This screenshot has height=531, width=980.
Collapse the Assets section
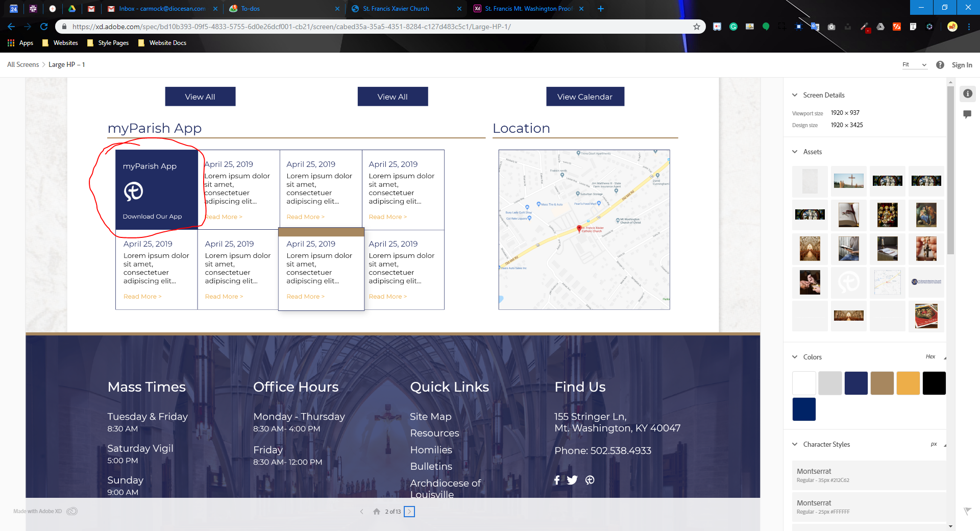pyautogui.click(x=795, y=152)
